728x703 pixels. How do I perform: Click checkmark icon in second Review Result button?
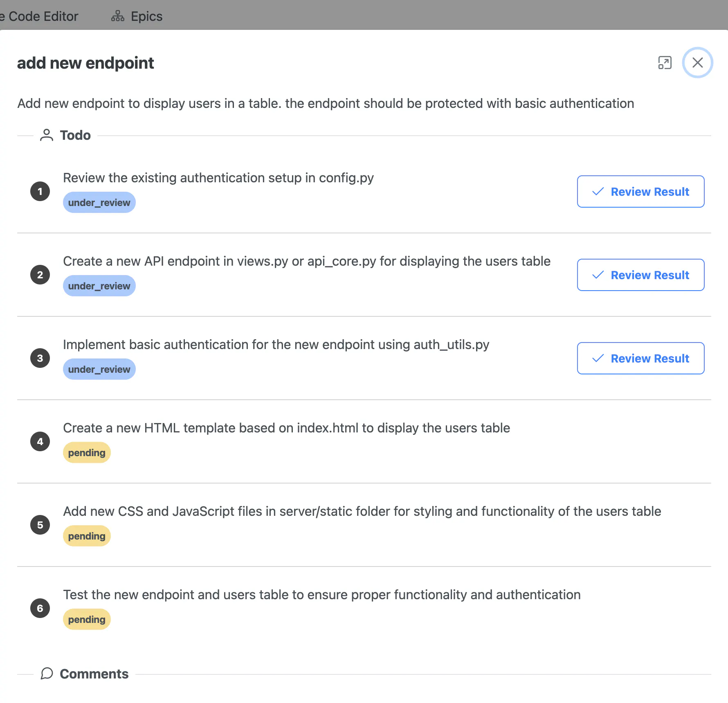point(598,275)
